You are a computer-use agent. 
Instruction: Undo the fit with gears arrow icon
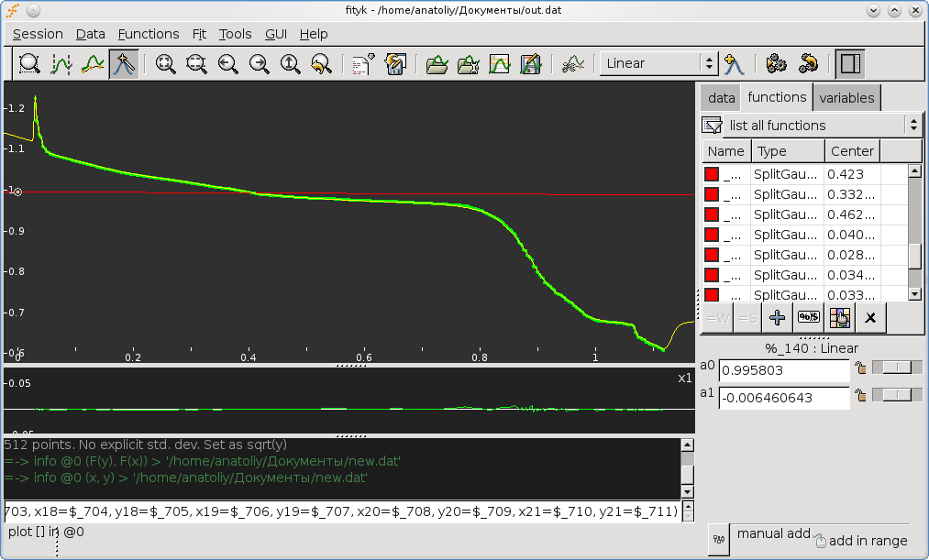click(808, 63)
